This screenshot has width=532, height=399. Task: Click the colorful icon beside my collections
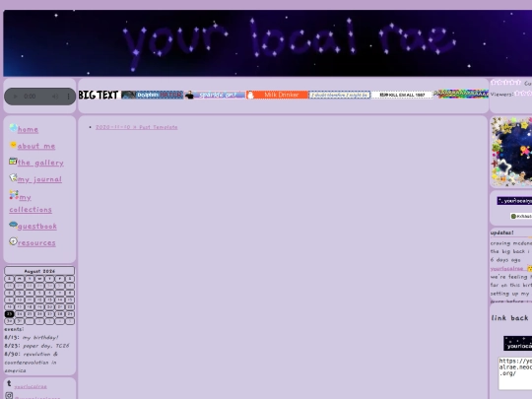click(x=14, y=195)
